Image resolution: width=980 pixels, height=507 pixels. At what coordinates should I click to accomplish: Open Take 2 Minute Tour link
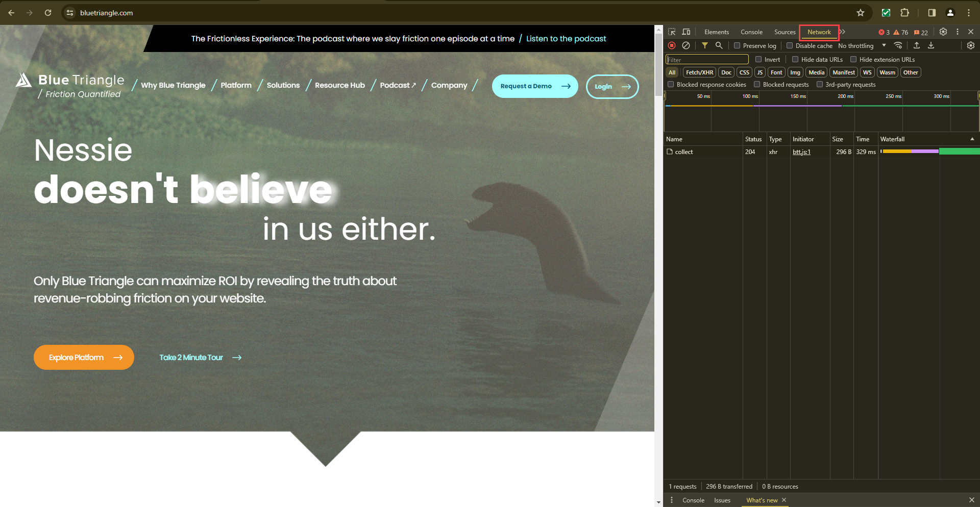pos(200,358)
